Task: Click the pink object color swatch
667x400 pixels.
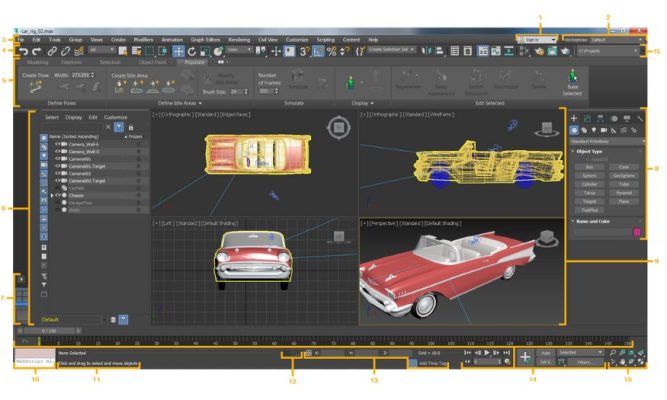Action: click(635, 232)
